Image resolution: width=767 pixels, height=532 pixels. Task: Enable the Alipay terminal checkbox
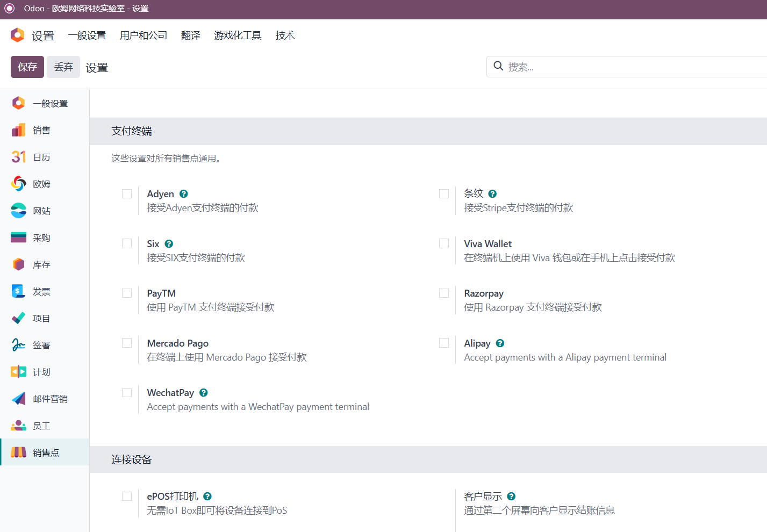tap(444, 343)
